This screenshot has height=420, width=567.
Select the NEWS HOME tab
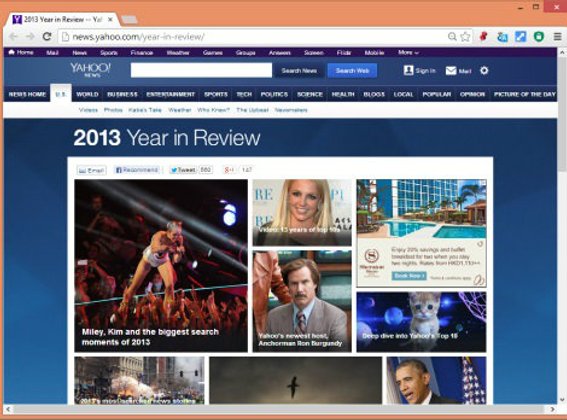tap(27, 94)
